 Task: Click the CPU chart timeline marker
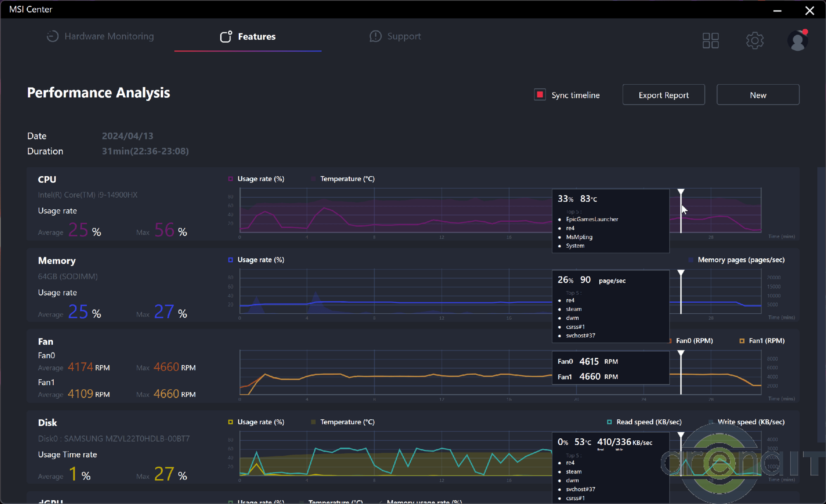tap(681, 192)
